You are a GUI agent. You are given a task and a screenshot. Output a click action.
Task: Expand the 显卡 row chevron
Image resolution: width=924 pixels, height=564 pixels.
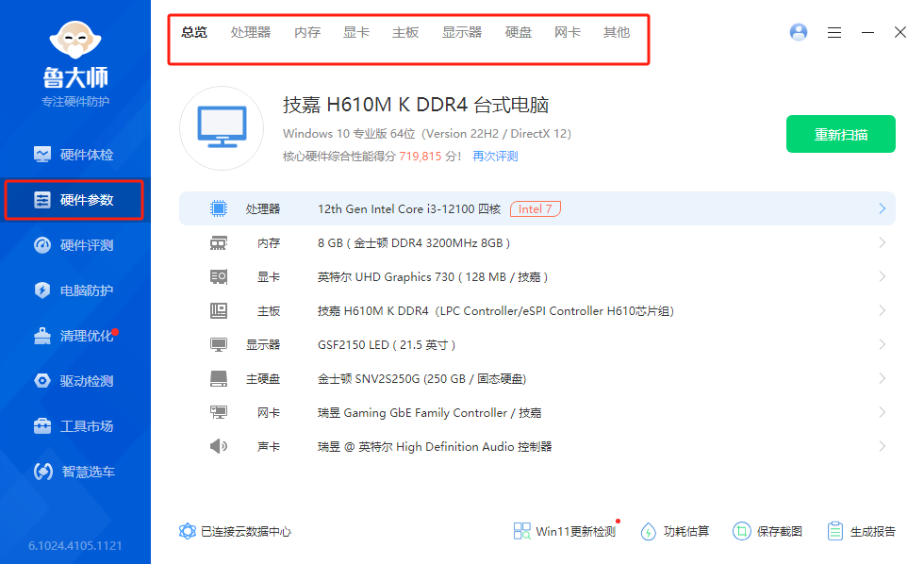pyautogui.click(x=882, y=276)
